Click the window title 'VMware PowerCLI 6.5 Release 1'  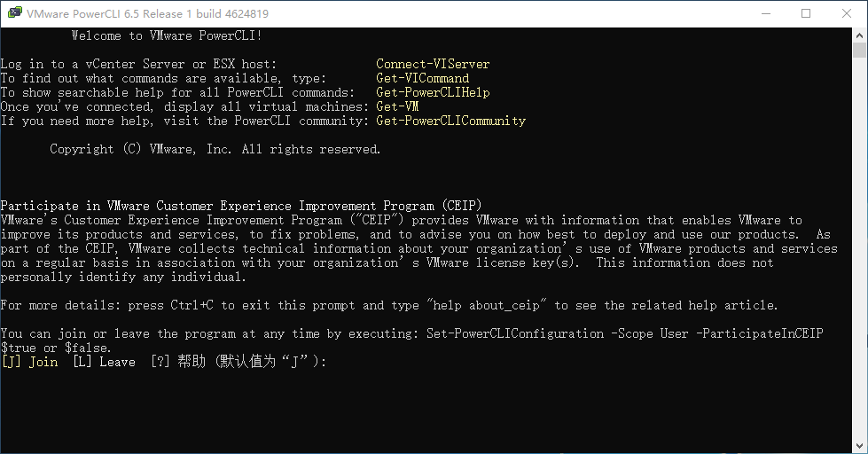pos(147,14)
